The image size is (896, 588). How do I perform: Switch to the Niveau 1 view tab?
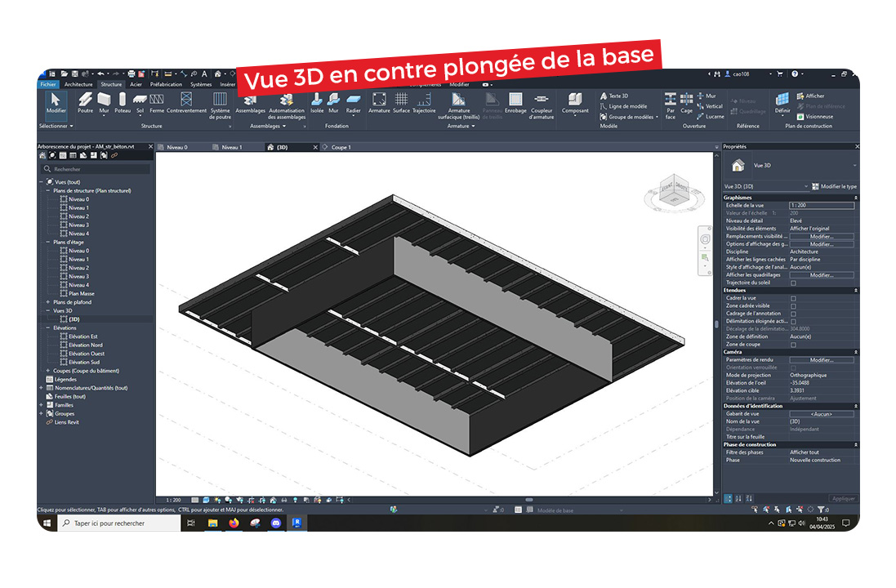pyautogui.click(x=232, y=148)
